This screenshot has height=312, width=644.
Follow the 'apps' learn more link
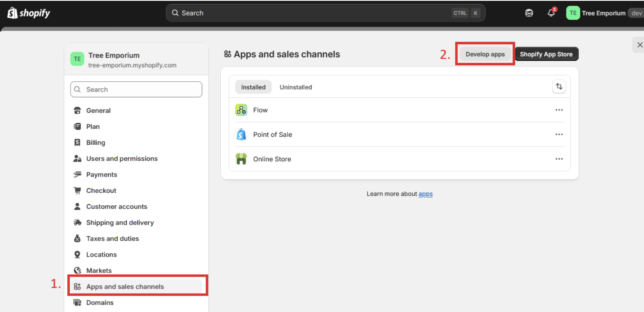pos(425,194)
